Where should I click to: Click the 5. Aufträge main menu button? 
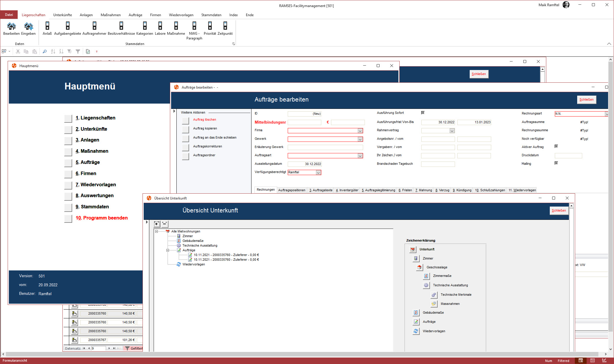[68, 163]
